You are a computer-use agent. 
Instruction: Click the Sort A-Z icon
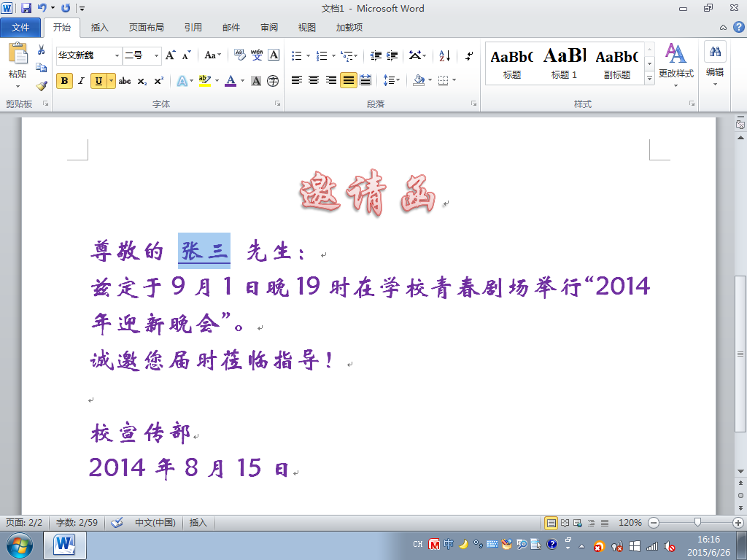coord(444,55)
